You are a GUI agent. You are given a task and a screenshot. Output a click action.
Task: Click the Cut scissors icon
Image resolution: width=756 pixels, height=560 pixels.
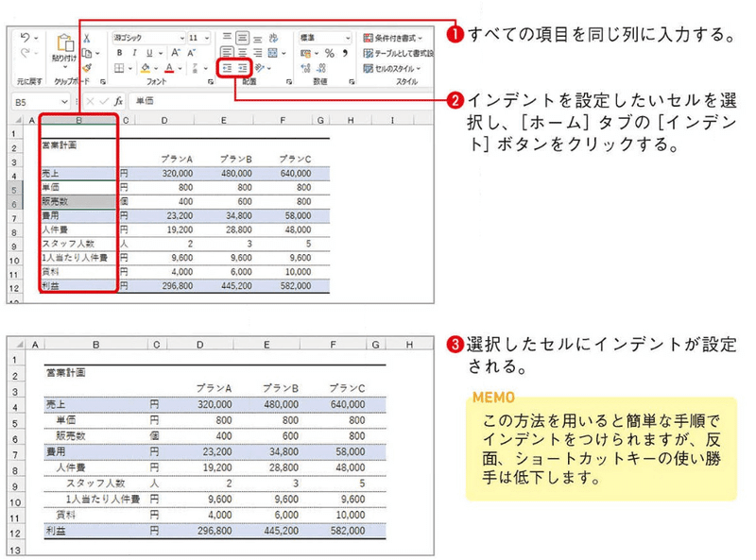[87, 38]
